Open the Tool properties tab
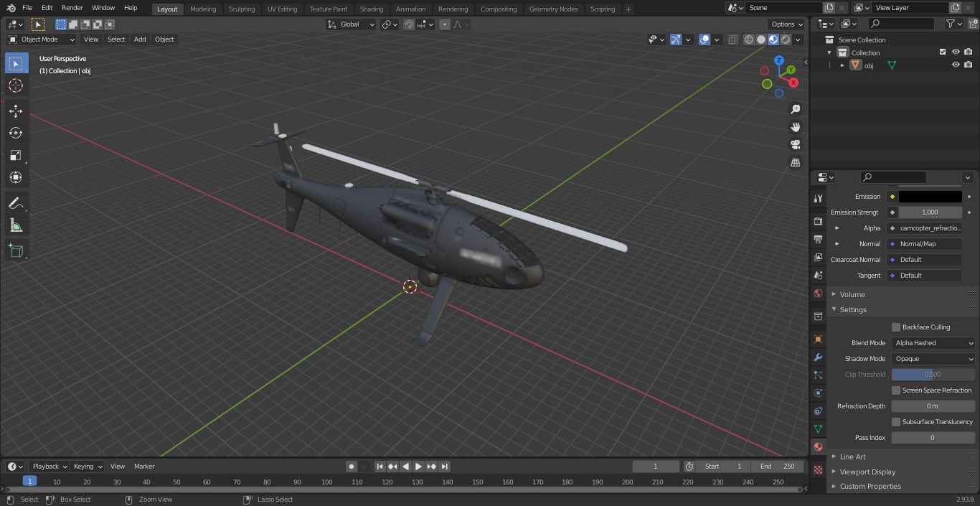This screenshot has height=506, width=980. [x=818, y=199]
